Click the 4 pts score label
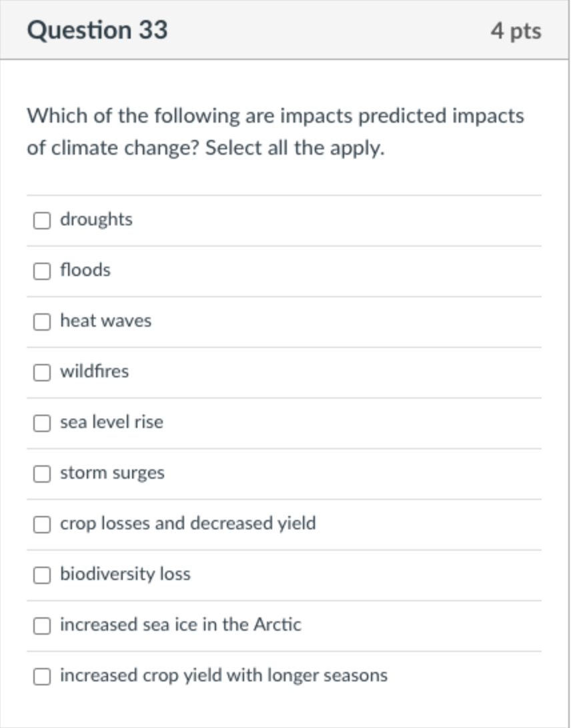The width and height of the screenshot is (583, 728). 516,31
